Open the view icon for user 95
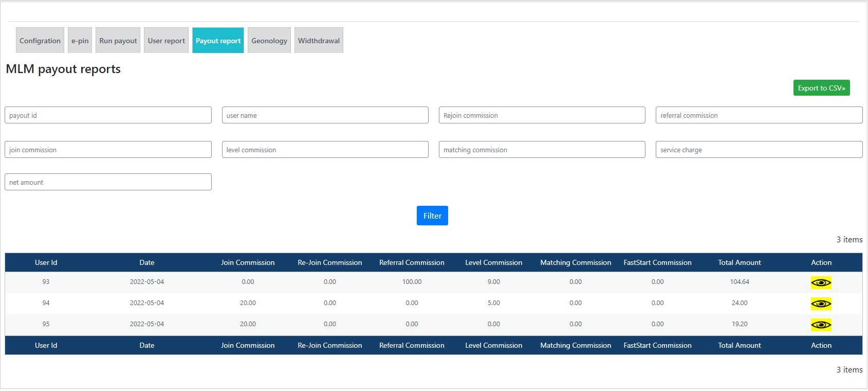The height and width of the screenshot is (391, 868). [x=821, y=325]
